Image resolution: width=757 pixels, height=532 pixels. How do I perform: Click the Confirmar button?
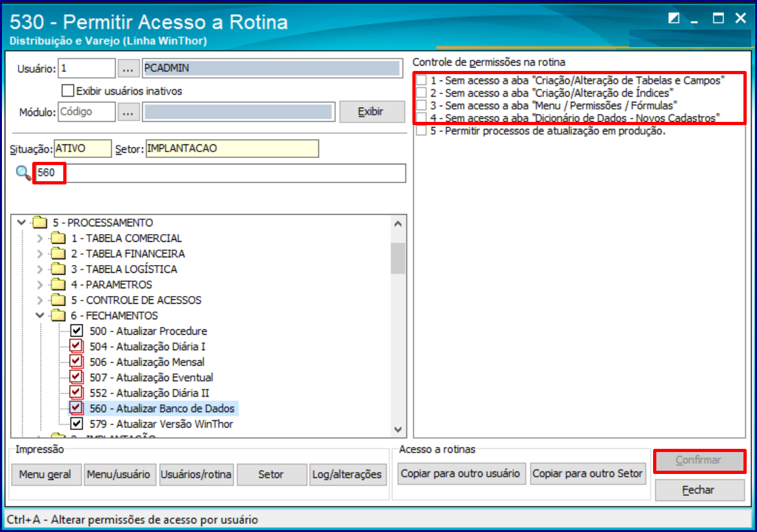pyautogui.click(x=698, y=460)
